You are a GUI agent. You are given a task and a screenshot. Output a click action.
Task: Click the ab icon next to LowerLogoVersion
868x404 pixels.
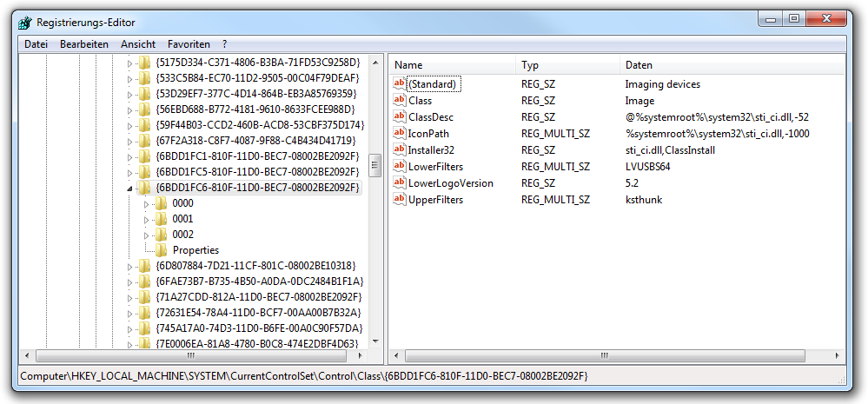(x=399, y=182)
